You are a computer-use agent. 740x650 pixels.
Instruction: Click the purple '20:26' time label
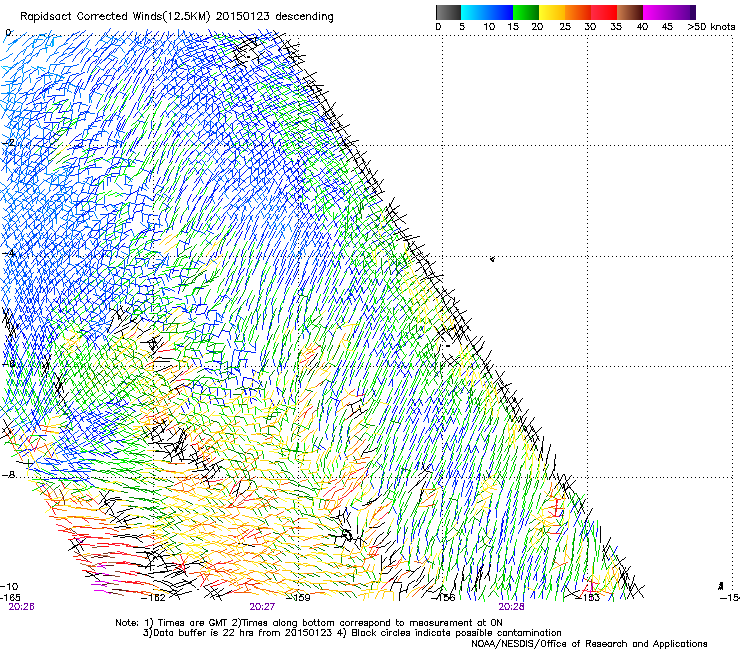tap(22, 607)
